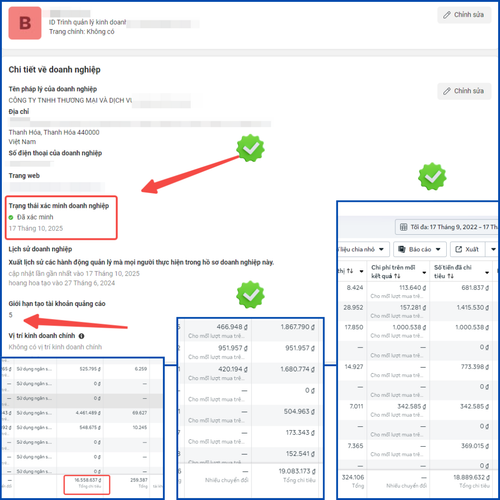Click cell 504.963 đ in middle table
The width and height of the screenshot is (500, 500).
(x=299, y=412)
